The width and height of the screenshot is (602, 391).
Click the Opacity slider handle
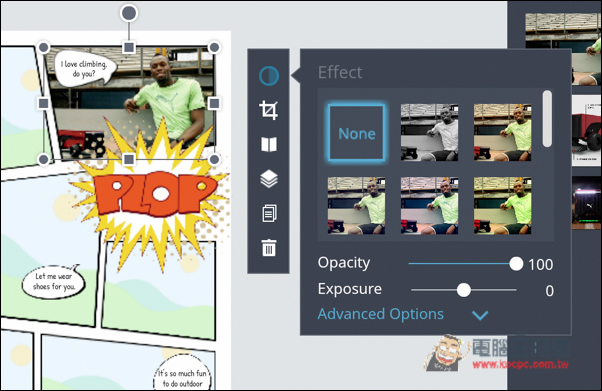pyautogui.click(x=516, y=264)
